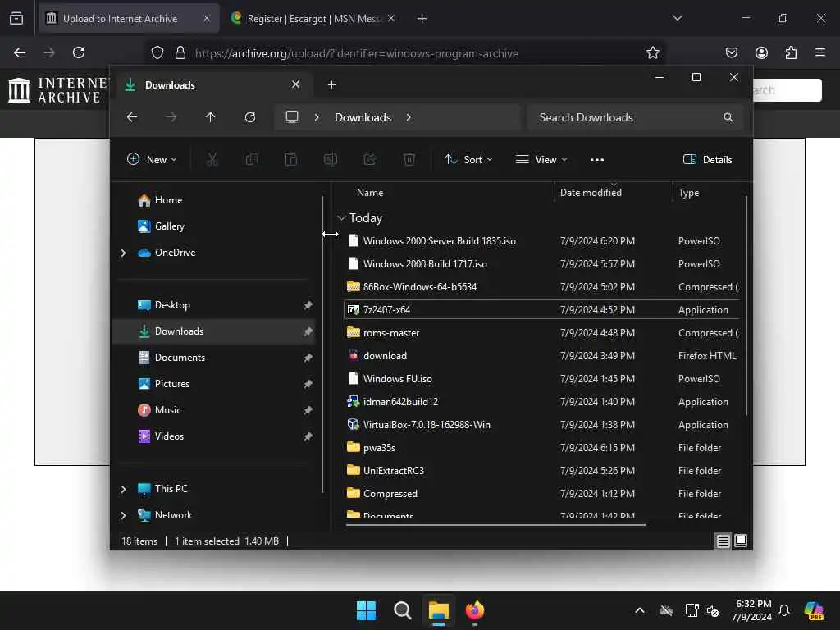The width and height of the screenshot is (840, 630).
Task: Open the See more three-dots menu
Action: pos(597,160)
